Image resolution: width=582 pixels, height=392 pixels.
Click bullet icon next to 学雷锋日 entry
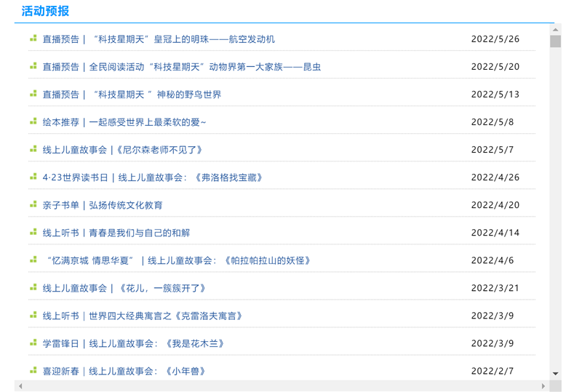[33, 343]
